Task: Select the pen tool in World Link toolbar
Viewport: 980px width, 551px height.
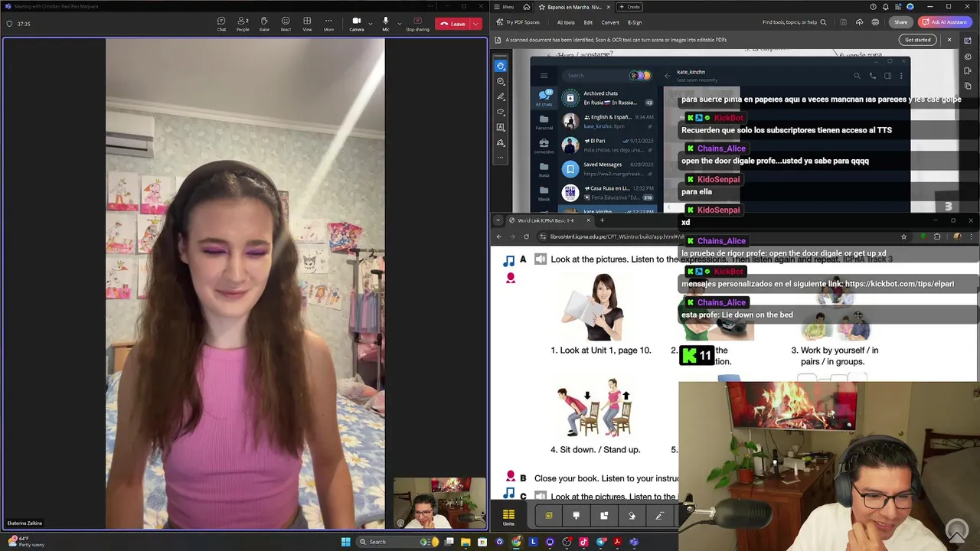Action: coord(659,516)
